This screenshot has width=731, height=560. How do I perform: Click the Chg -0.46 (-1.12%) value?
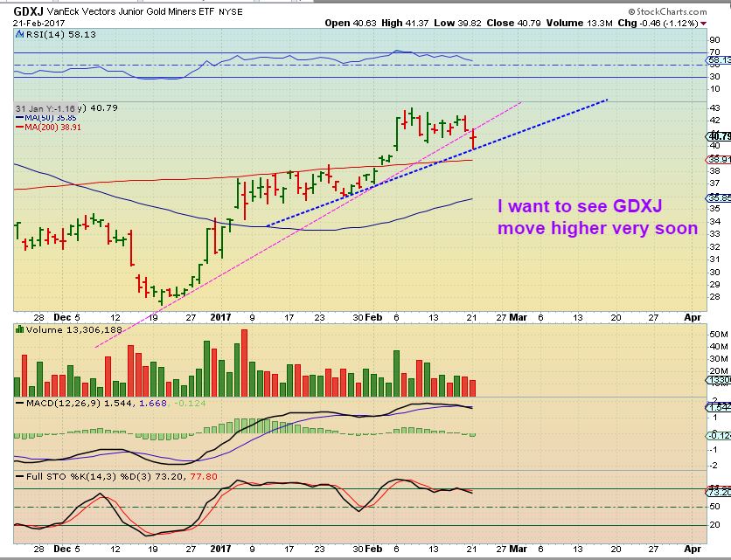coord(658,23)
